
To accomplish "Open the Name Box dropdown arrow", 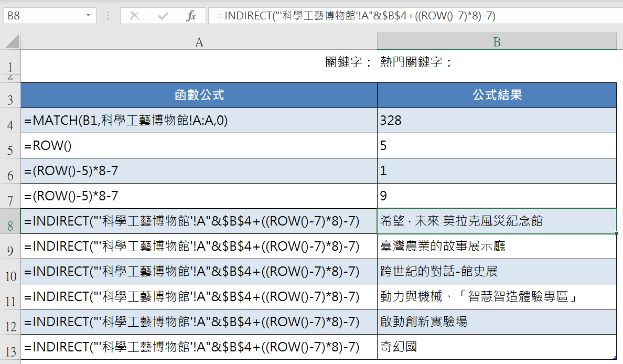I will pyautogui.click(x=88, y=16).
